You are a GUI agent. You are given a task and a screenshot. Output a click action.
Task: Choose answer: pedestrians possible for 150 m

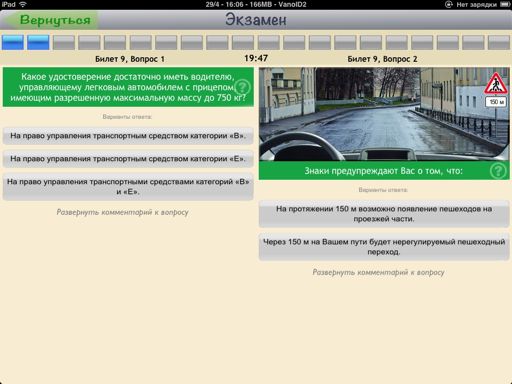click(384, 214)
